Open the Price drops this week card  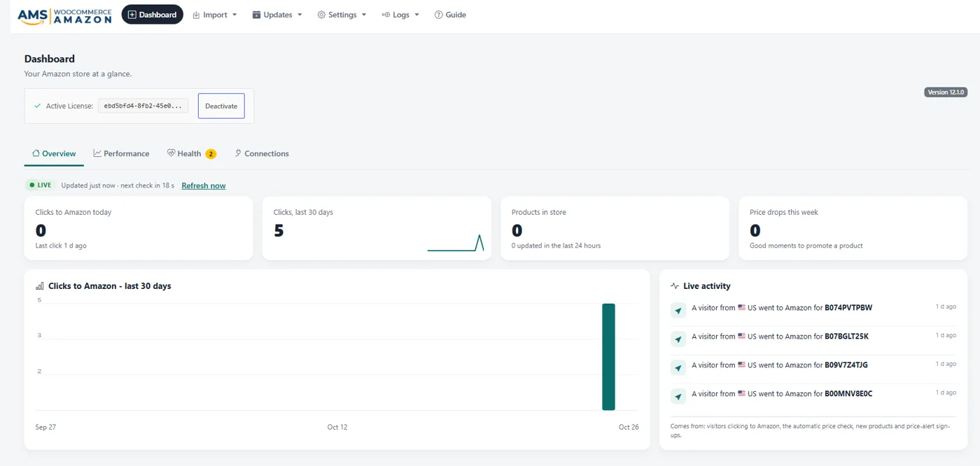tap(853, 228)
